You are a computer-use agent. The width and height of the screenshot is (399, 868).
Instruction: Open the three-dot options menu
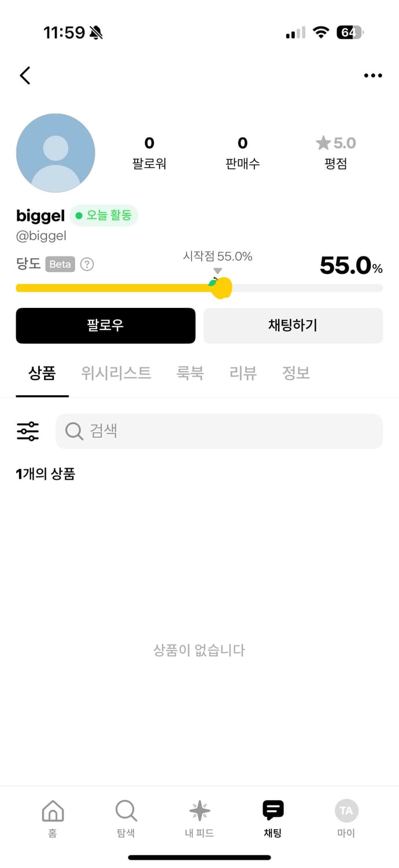coord(373,75)
